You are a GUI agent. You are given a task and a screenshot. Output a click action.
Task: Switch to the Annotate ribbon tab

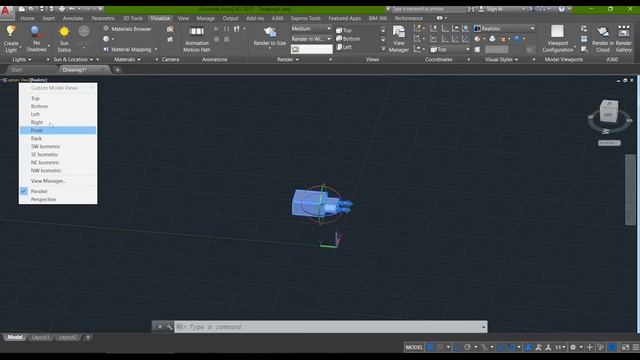73,18
